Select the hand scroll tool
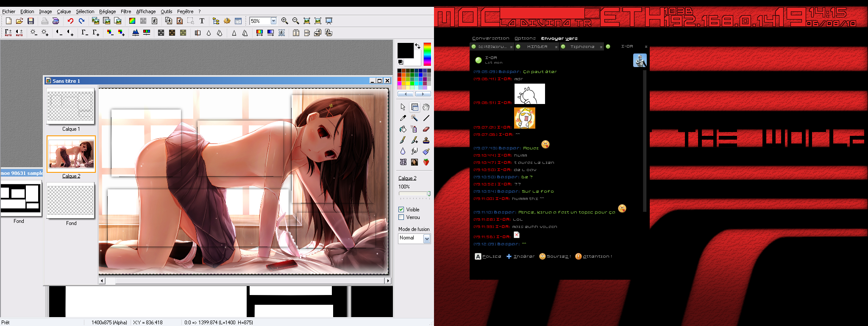This screenshot has height=326, width=868. 426,107
